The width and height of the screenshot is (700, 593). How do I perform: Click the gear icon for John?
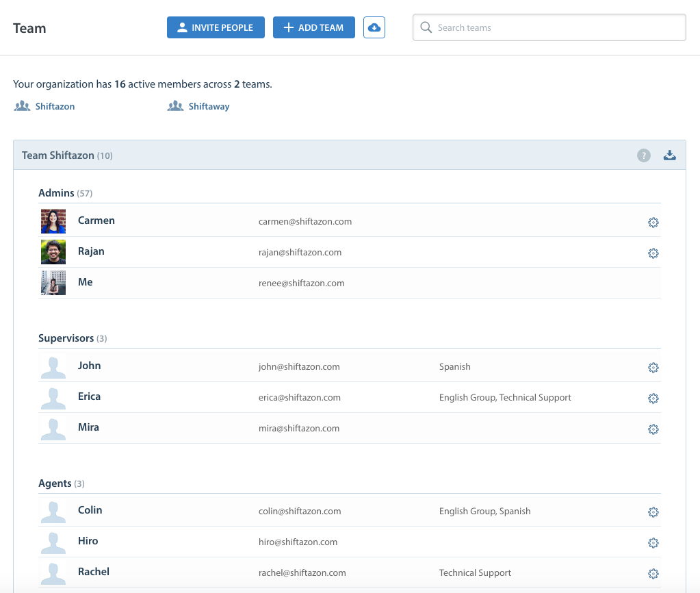(x=653, y=368)
